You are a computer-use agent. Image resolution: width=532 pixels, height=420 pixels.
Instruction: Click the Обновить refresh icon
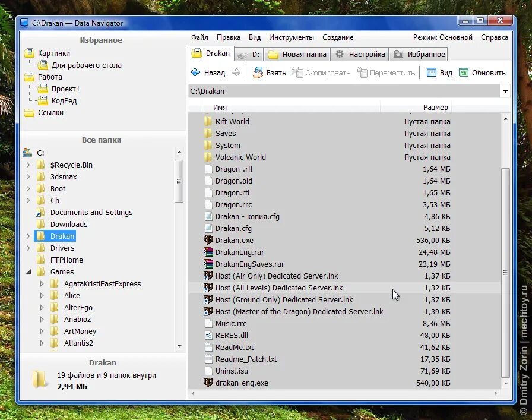click(x=464, y=72)
